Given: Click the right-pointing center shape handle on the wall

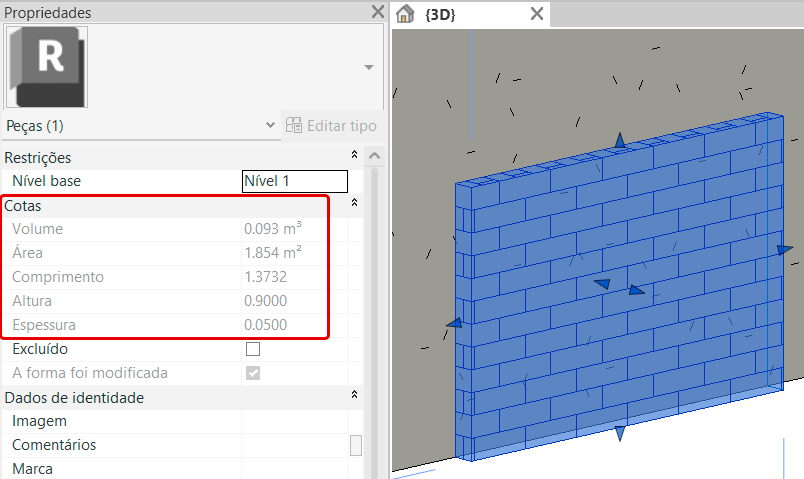Looking at the screenshot, I should coord(636,290).
